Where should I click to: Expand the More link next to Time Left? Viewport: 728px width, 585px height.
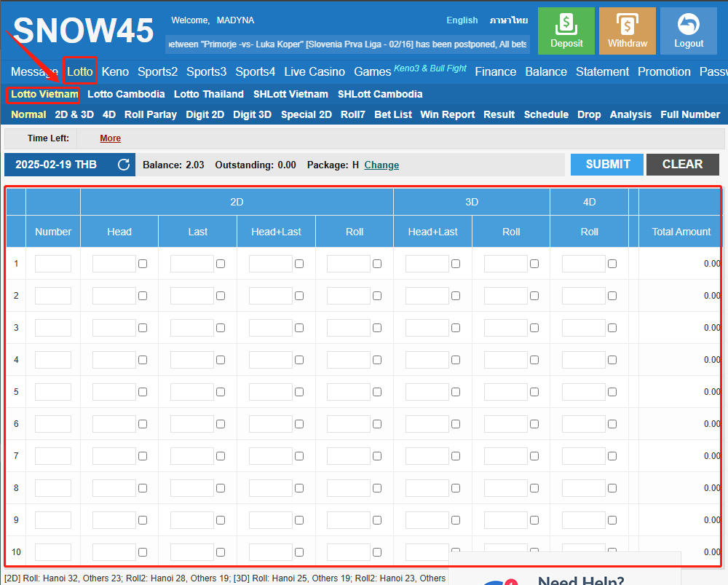111,138
